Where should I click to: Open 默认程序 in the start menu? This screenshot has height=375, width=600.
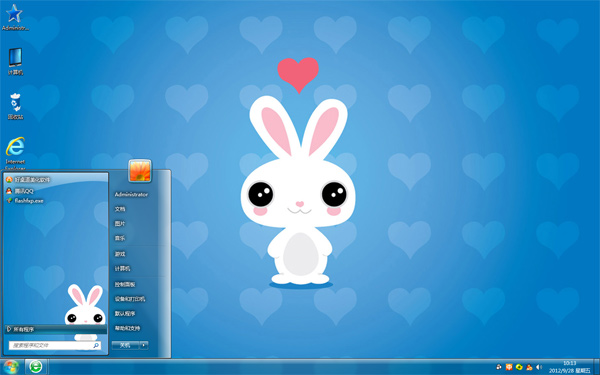coord(125,313)
